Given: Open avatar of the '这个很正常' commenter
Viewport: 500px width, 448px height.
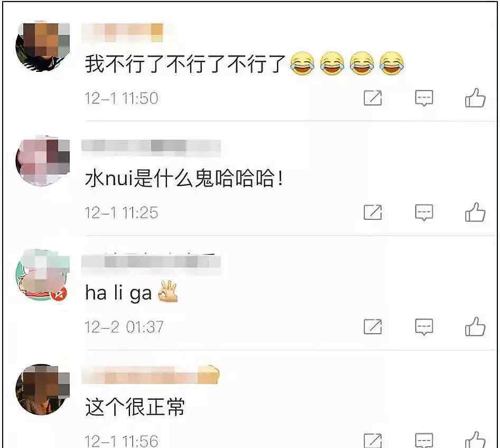Looking at the screenshot, I should pos(43,389).
